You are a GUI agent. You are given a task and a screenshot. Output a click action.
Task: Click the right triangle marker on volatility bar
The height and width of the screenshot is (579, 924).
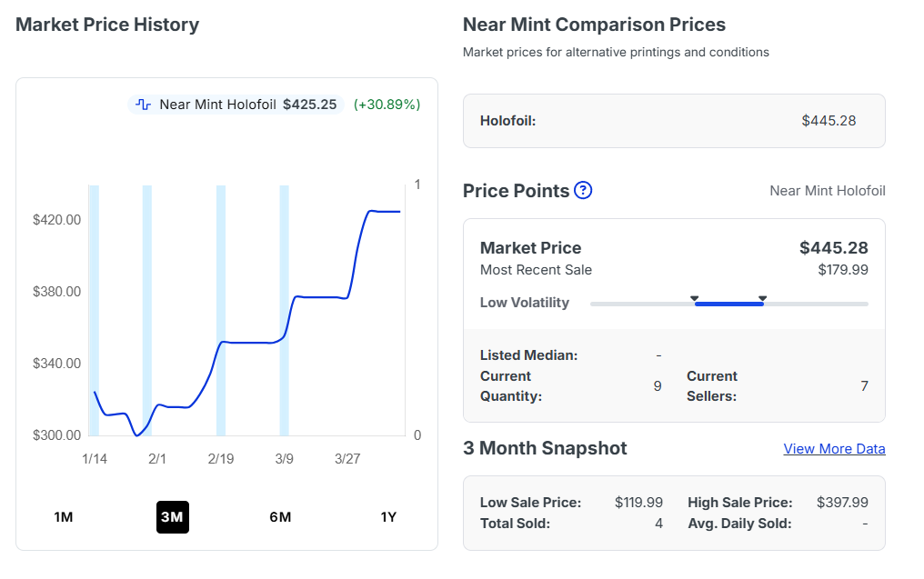coord(762,298)
